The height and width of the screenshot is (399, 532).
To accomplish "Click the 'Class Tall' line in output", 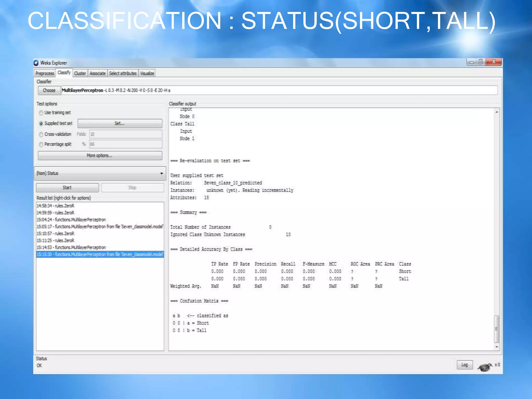I will 182,124.
